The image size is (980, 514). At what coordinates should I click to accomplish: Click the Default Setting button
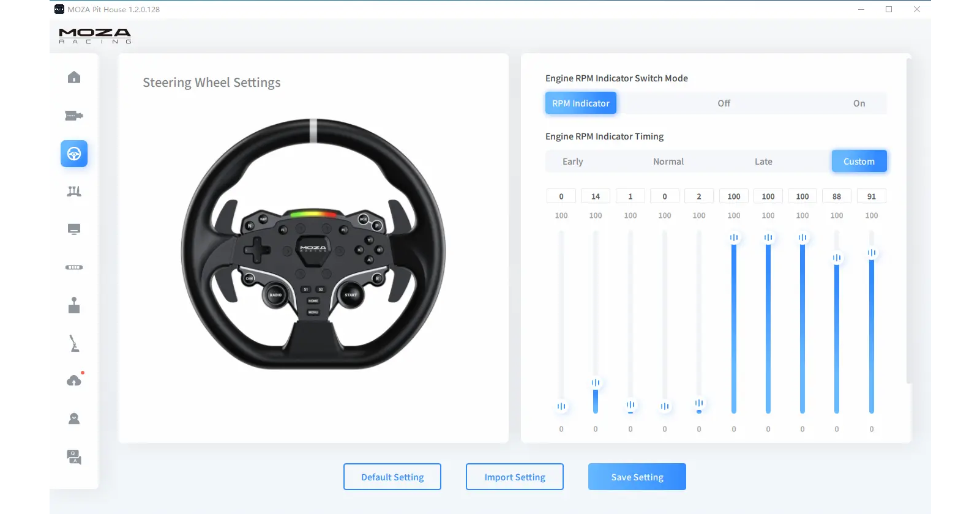(x=392, y=477)
